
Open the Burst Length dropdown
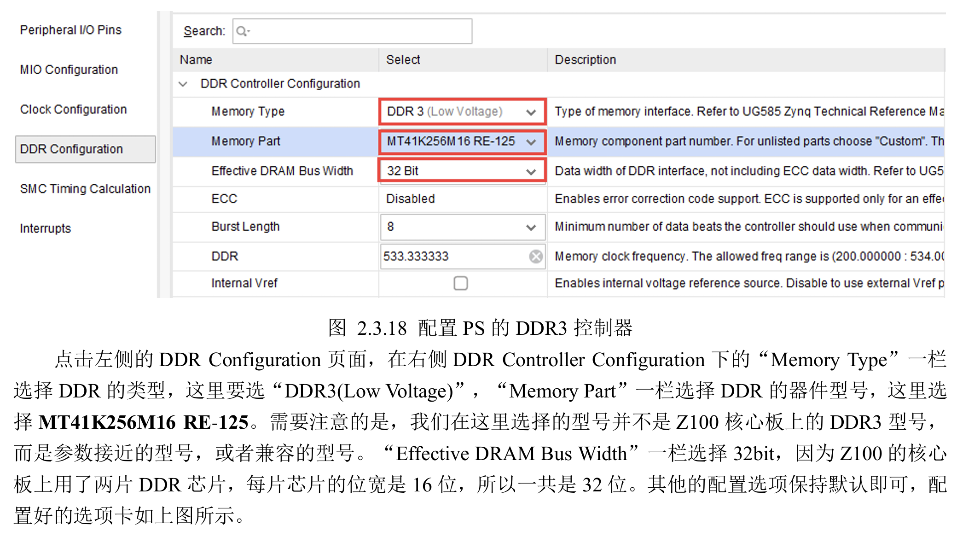pos(463,227)
